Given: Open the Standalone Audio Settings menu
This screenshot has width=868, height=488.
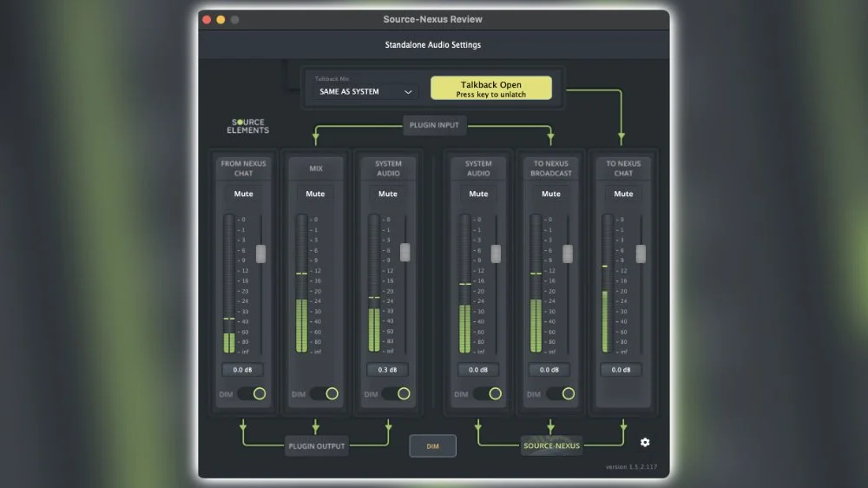Looking at the screenshot, I should pos(433,45).
